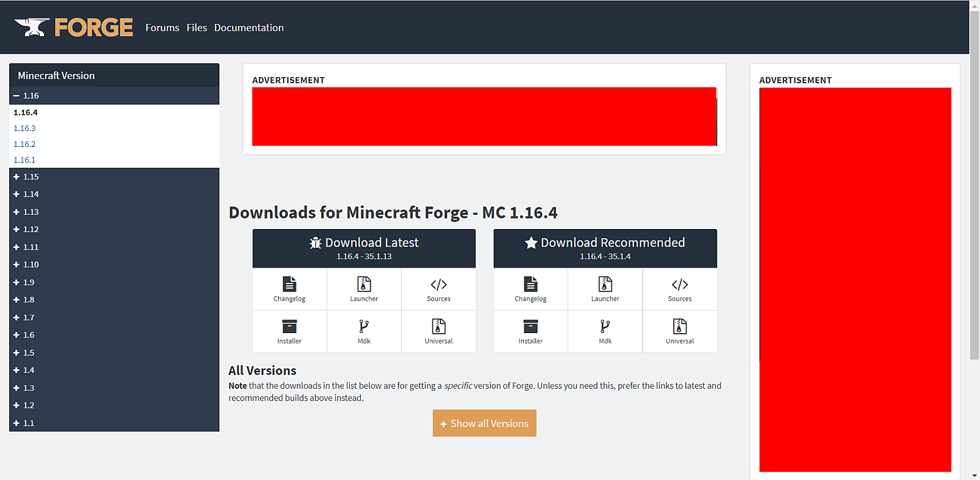This screenshot has width=980, height=480.
Task: Expand the 1.15 version group
Action: pyautogui.click(x=114, y=177)
